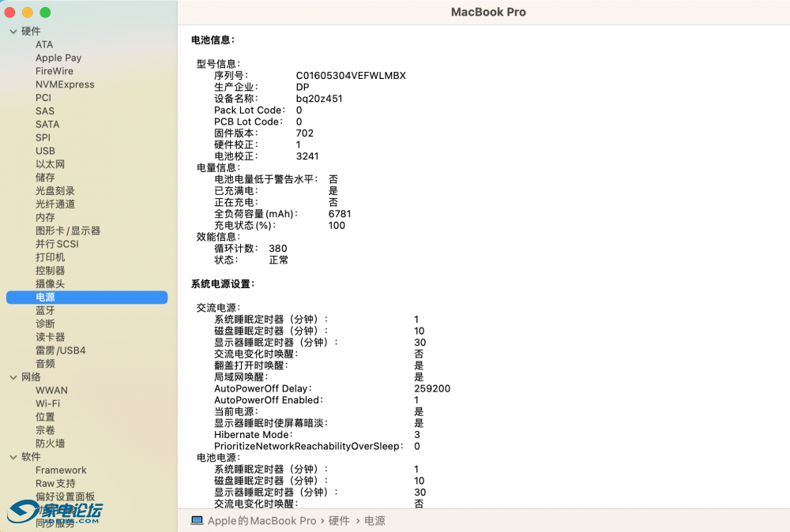Open the USB hardware entry
790x532 pixels.
click(45, 151)
